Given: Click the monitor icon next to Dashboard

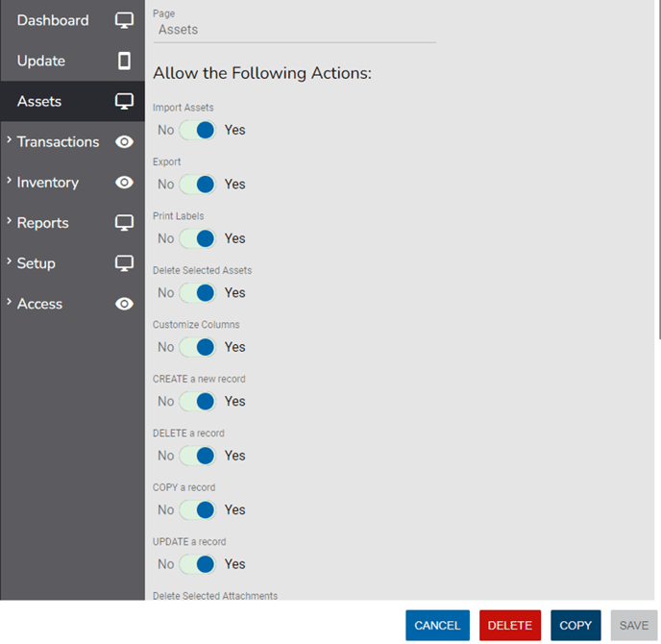Looking at the screenshot, I should [x=124, y=20].
